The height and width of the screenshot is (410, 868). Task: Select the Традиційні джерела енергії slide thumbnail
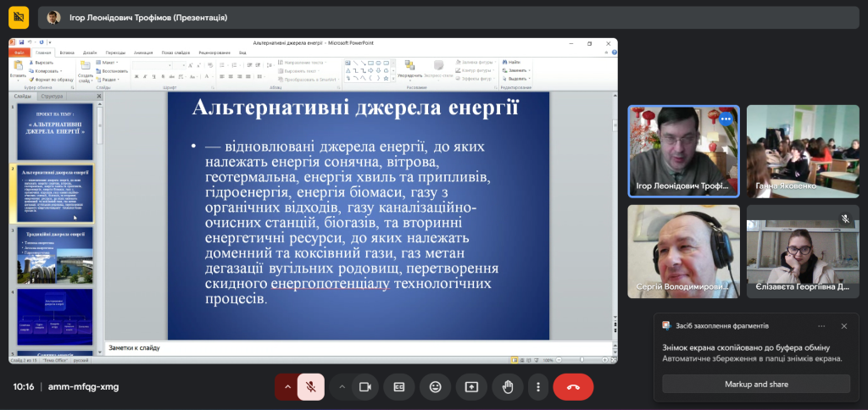click(54, 254)
